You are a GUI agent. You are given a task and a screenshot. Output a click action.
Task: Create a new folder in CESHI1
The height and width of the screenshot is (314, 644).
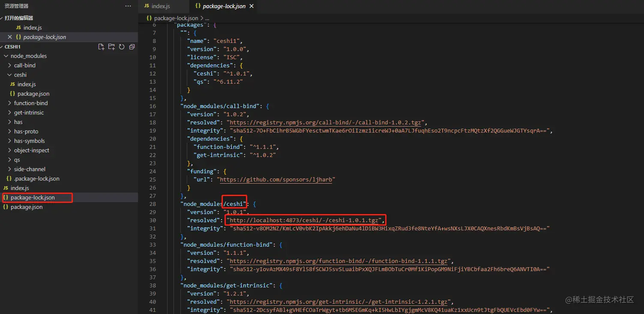(x=111, y=47)
